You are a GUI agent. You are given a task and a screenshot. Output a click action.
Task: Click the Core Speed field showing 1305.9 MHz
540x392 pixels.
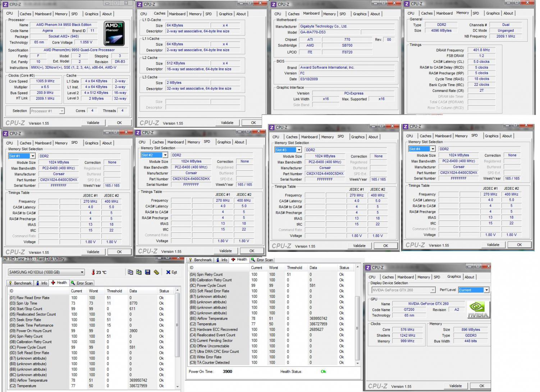[x=45, y=81]
